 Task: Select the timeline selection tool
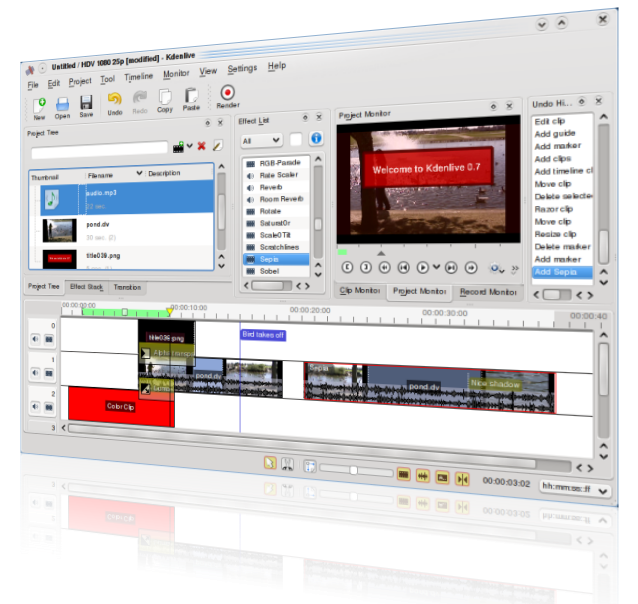click(x=270, y=463)
